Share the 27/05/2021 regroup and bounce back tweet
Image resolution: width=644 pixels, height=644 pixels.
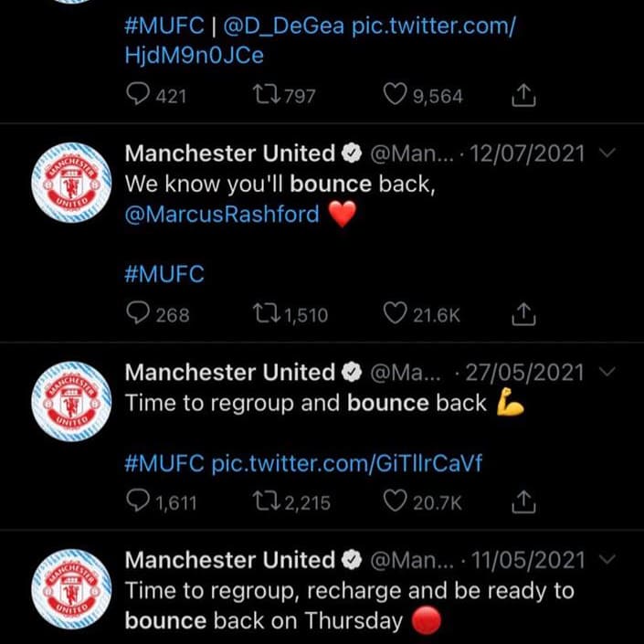click(523, 501)
